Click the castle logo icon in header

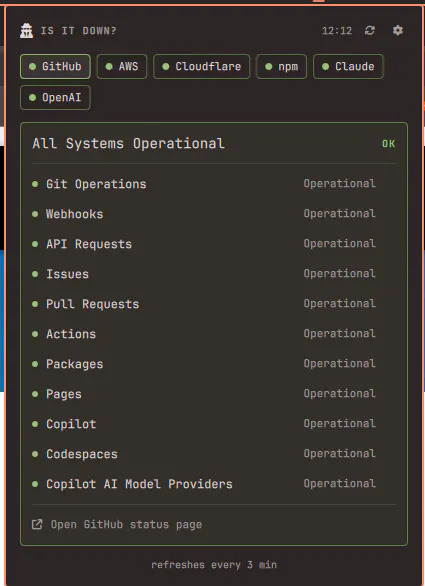coord(27,31)
